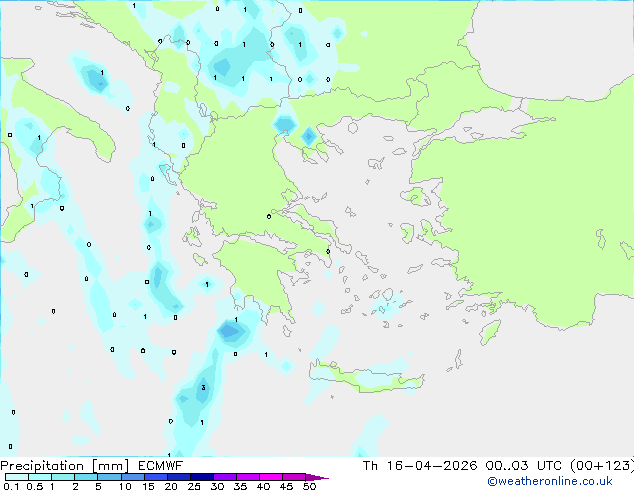634x490 pixels.
Task: Click the legend label '0.1'
Action: point(11,486)
